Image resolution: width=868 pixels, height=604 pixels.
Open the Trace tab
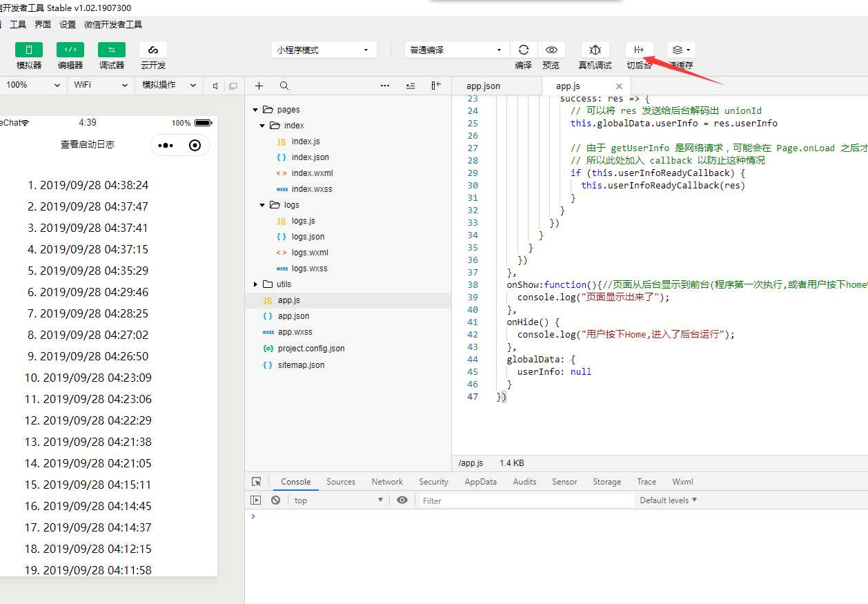pos(647,482)
